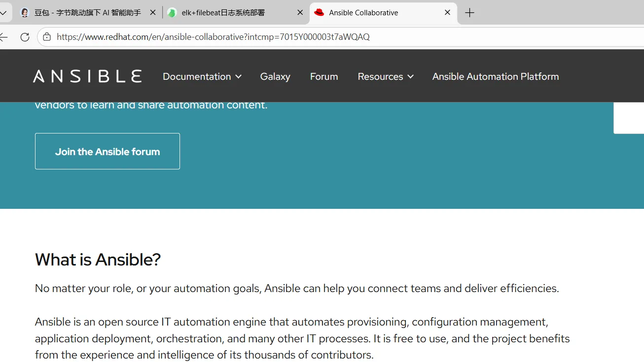Click the 'What is Ansible?' heading

click(98, 260)
